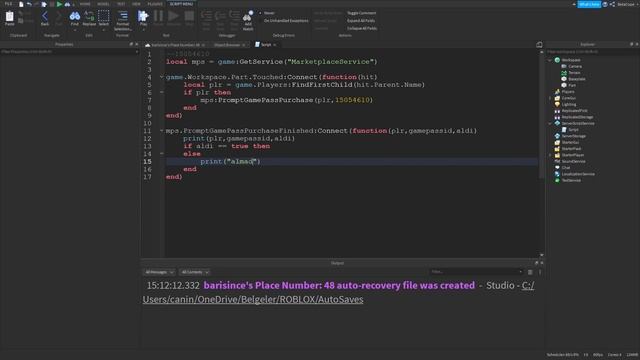Clear output with the trash icon
Viewport: 640px width, 360px height.
530,272
